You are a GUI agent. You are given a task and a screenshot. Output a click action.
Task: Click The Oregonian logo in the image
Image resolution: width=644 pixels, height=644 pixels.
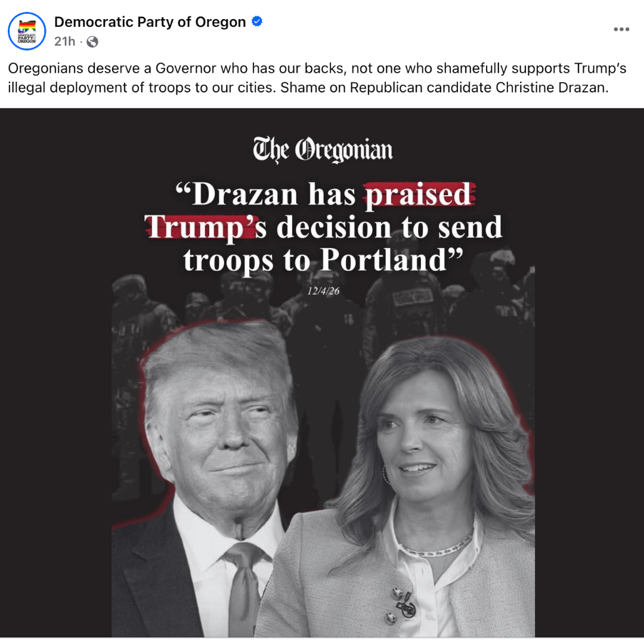323,150
